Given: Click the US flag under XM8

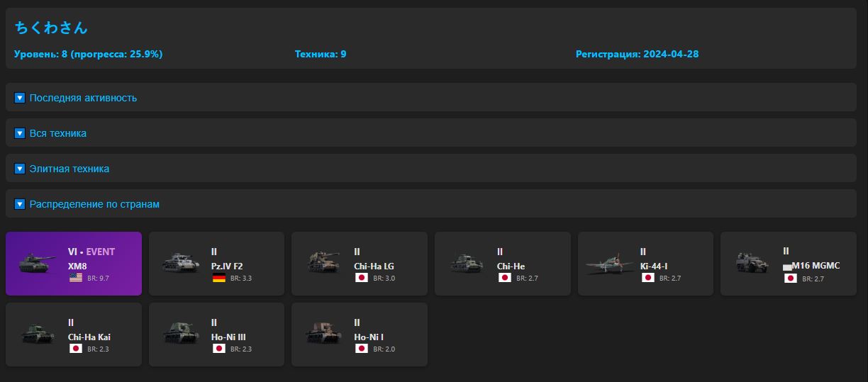Looking at the screenshot, I should click(x=76, y=278).
